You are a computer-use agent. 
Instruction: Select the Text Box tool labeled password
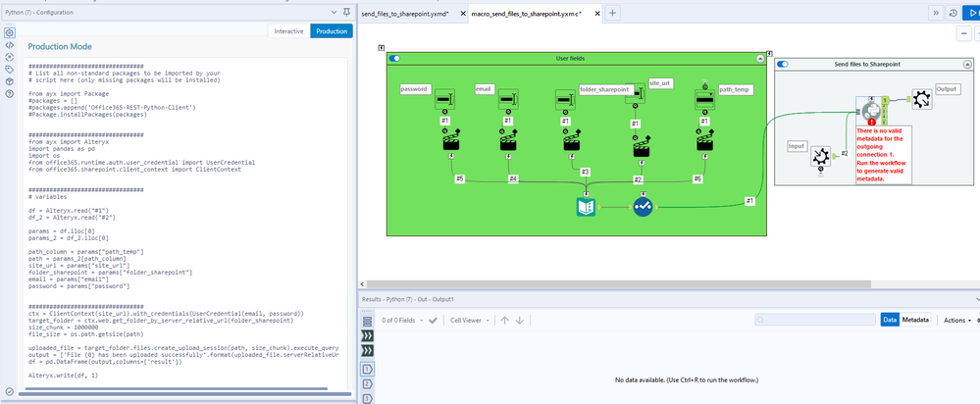[444, 99]
